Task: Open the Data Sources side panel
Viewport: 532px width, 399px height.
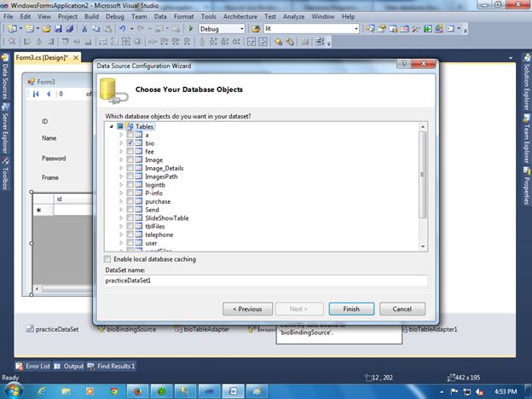Action: (5, 77)
